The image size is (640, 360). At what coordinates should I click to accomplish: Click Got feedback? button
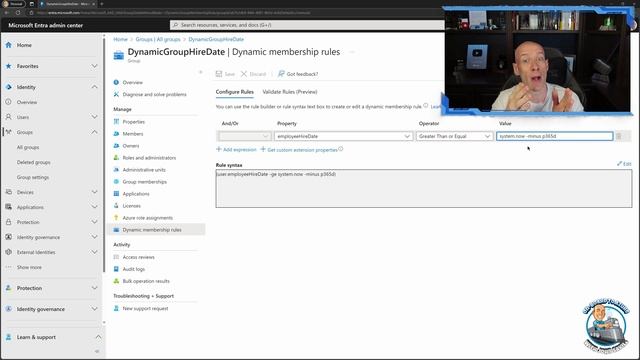(x=298, y=74)
